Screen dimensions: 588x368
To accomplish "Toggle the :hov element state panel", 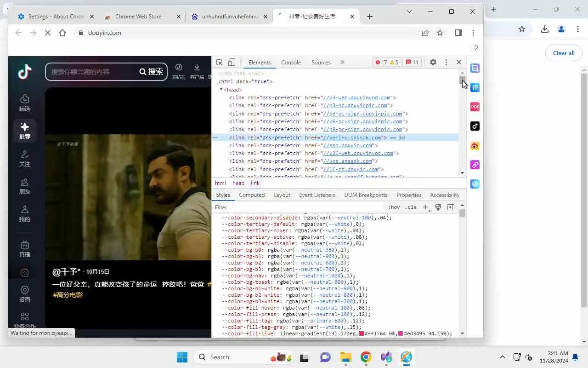I will pos(394,207).
